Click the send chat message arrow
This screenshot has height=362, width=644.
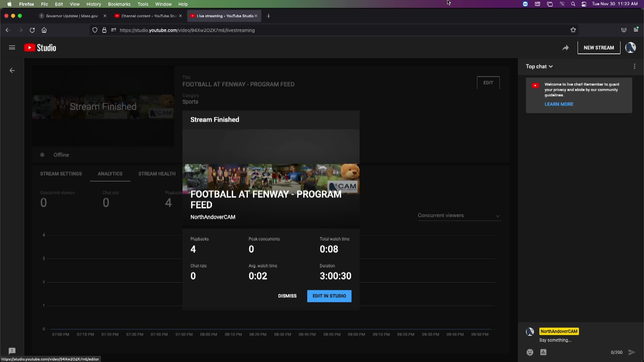(x=632, y=352)
